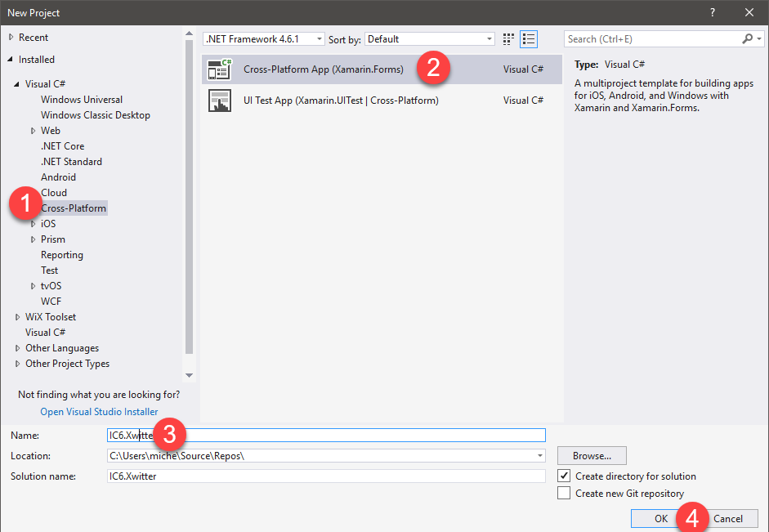Switch to small icons view

[509, 38]
